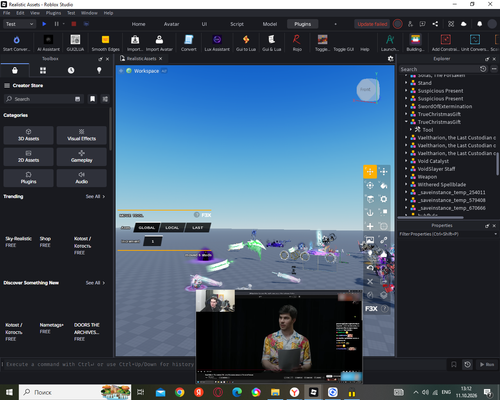Open the 3D Assets category
This screenshot has height=400, width=500.
28,135
